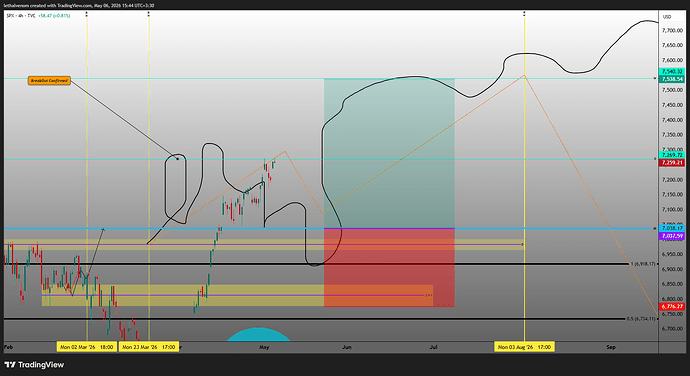The height and width of the screenshot is (376, 690).
Task: Click the 6,950.00 price axis value
Action: click(672, 254)
